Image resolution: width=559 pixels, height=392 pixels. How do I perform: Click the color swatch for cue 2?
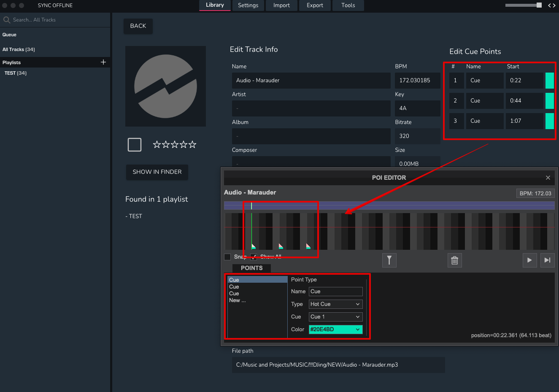pyautogui.click(x=549, y=101)
